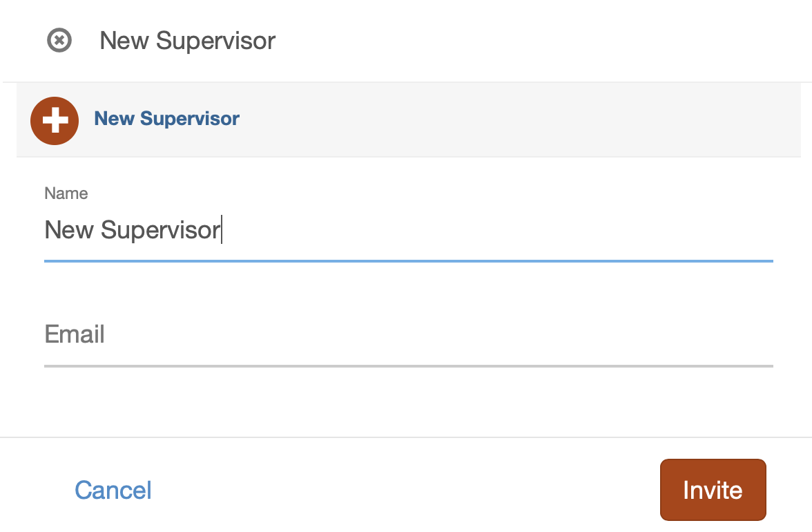
Task: Click the blue underline beneath the Name field
Action: (409, 261)
